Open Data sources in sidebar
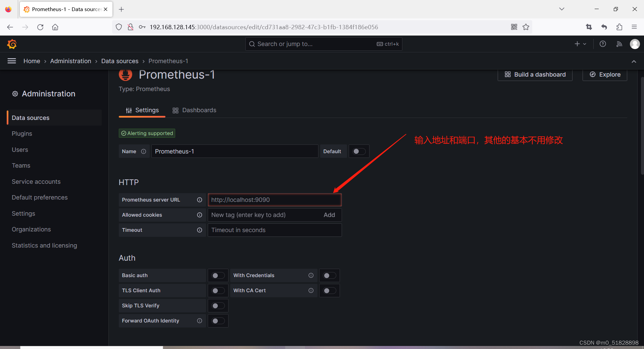The height and width of the screenshot is (349, 644). pyautogui.click(x=54, y=118)
